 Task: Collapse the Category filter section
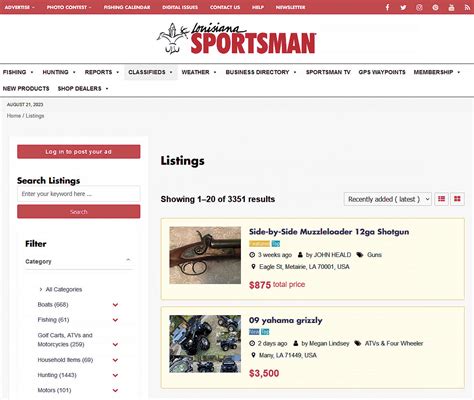pos(128,260)
